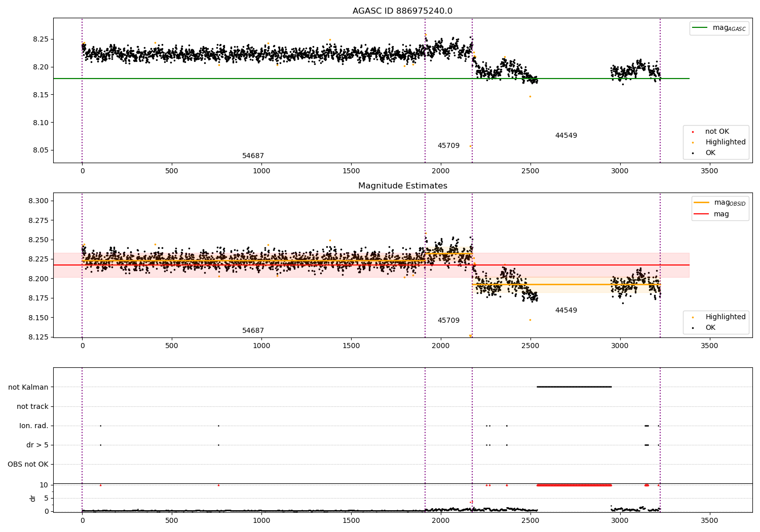The width and height of the screenshot is (760, 532).
Task: Click the 'Highlighted' legend entry in the top plot
Action: pyautogui.click(x=719, y=142)
